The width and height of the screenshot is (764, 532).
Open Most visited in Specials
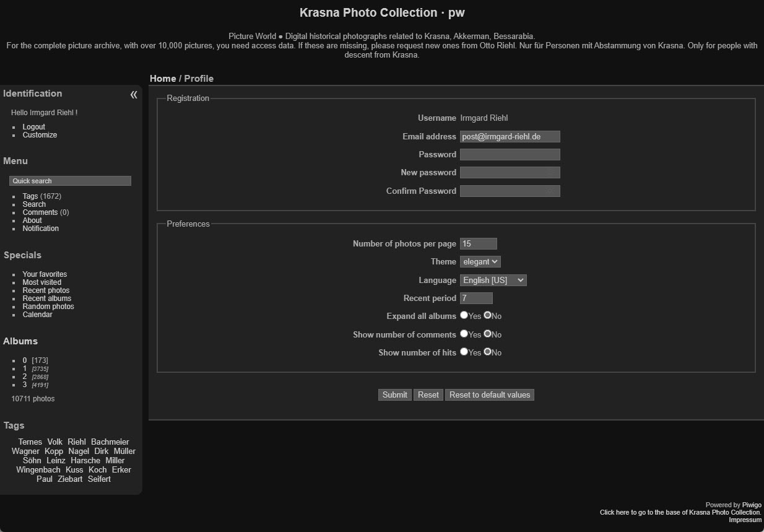click(x=42, y=282)
